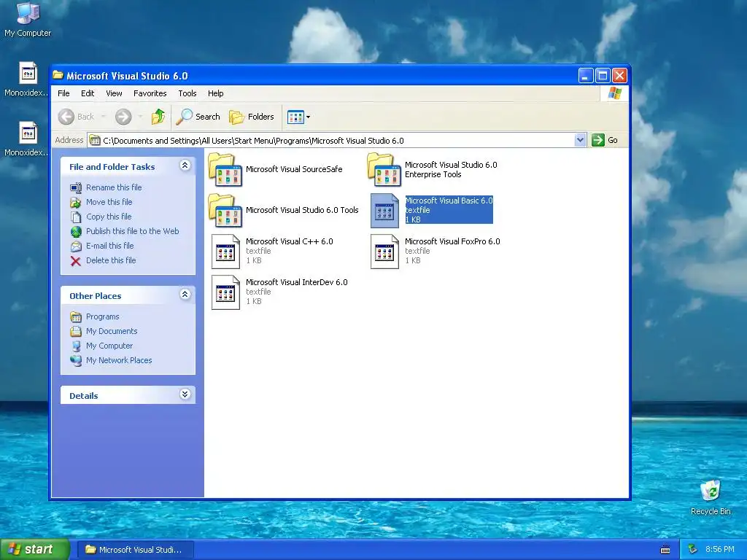This screenshot has width=747, height=560.
Task: Click the Microsoft Visual FoxPro 6.0 file name
Action: point(452,241)
